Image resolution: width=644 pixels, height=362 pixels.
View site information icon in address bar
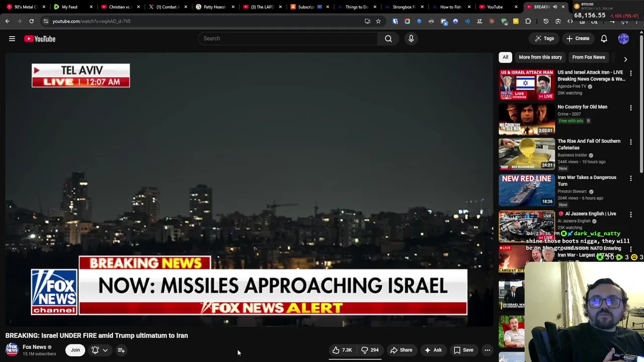tap(46, 21)
